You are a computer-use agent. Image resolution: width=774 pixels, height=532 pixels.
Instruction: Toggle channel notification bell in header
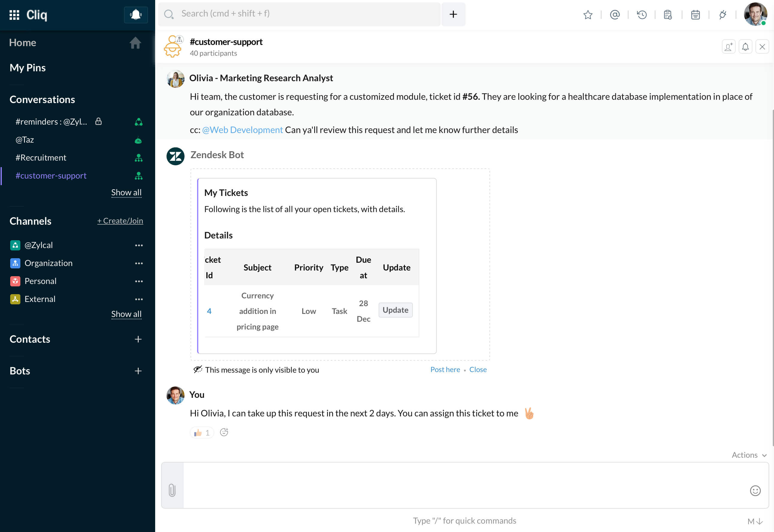(745, 47)
